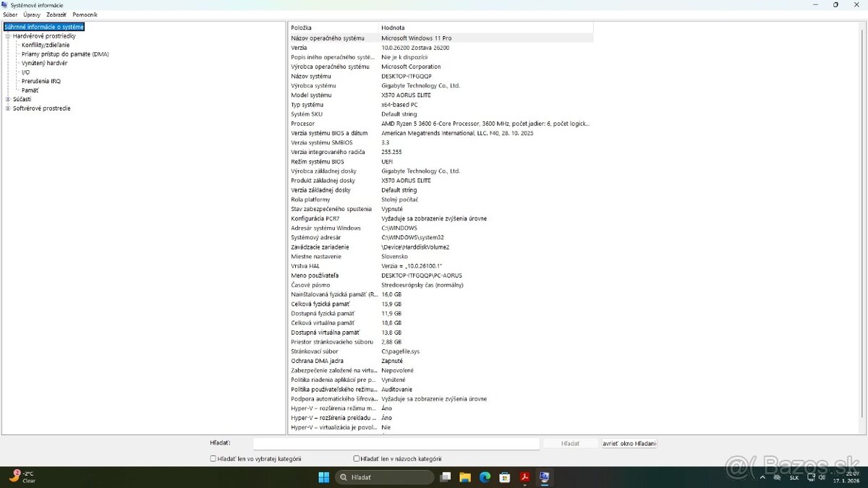Screen dimensions: 868x488
Task: Expand the Súčasti tree node
Action: click(9, 99)
